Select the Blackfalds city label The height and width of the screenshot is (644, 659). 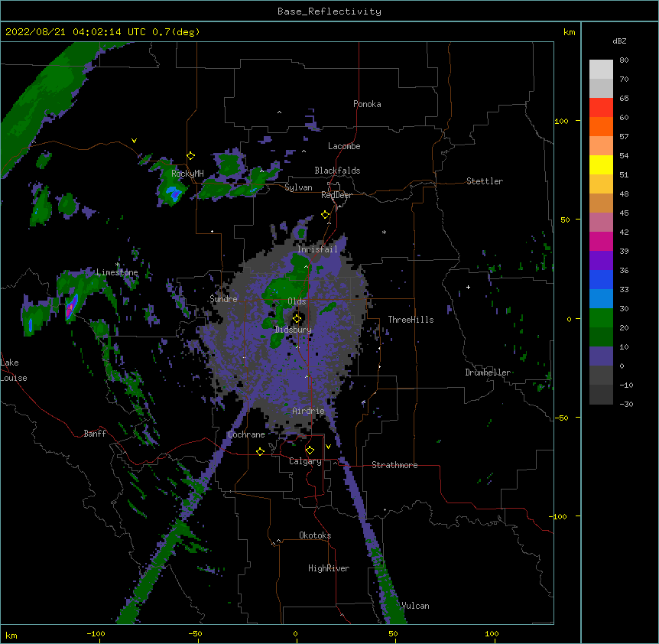coord(337,171)
